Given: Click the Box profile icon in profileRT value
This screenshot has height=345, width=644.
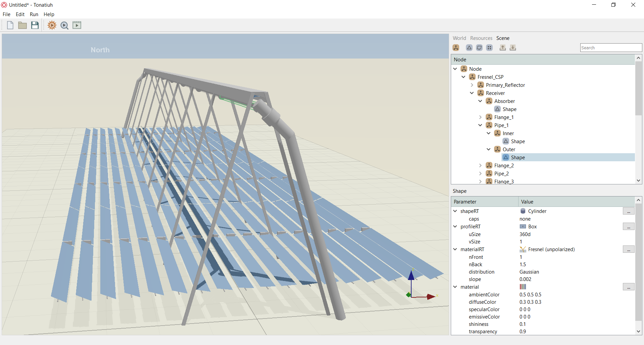Looking at the screenshot, I should [523, 226].
